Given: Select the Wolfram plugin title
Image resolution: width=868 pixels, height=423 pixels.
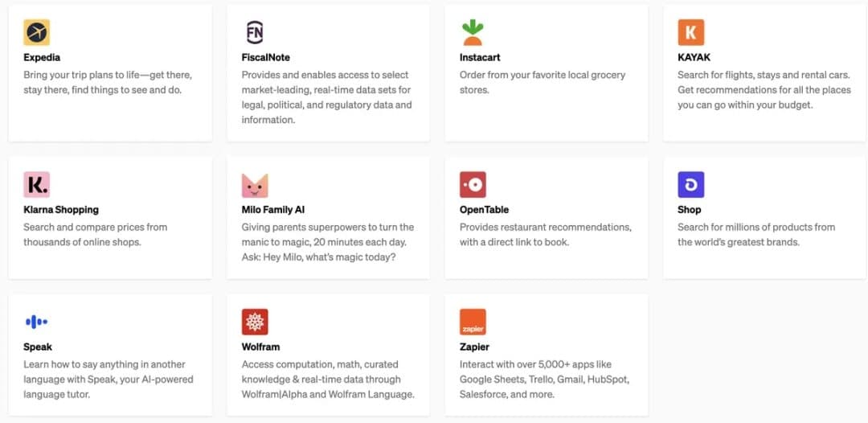Looking at the screenshot, I should pyautogui.click(x=260, y=347).
